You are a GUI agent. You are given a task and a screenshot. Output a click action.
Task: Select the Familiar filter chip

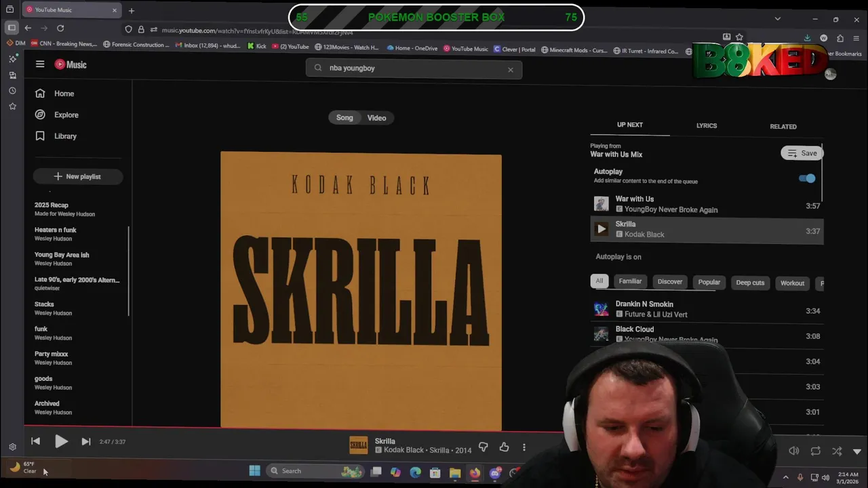click(630, 281)
